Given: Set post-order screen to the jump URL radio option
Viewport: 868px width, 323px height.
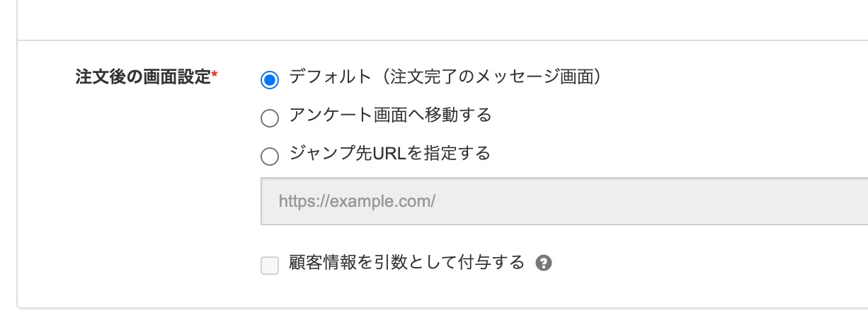Looking at the screenshot, I should coord(269,157).
